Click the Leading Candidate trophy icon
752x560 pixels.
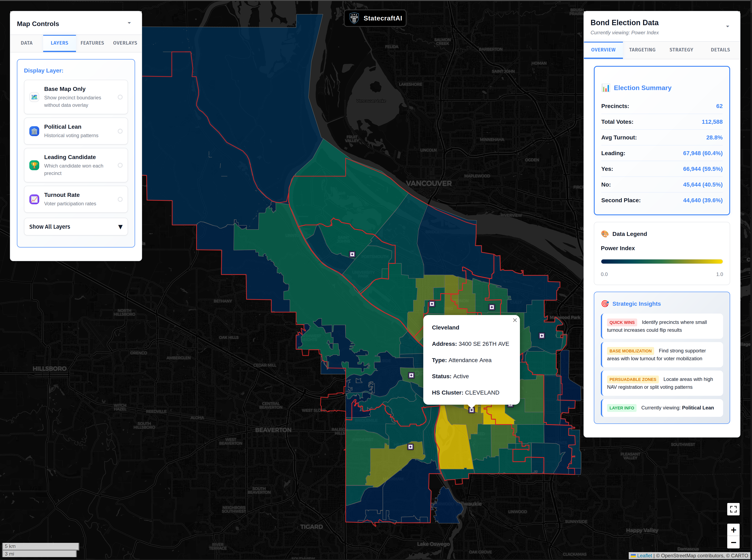pyautogui.click(x=34, y=165)
